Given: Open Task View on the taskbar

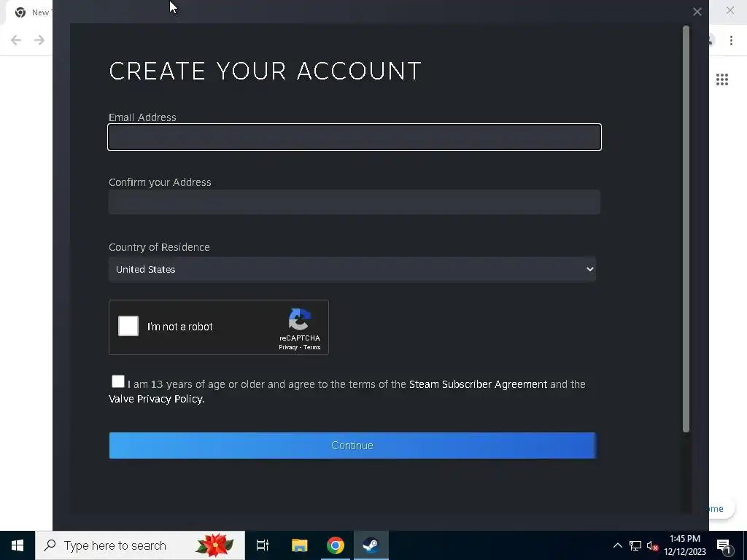Looking at the screenshot, I should click(x=263, y=545).
